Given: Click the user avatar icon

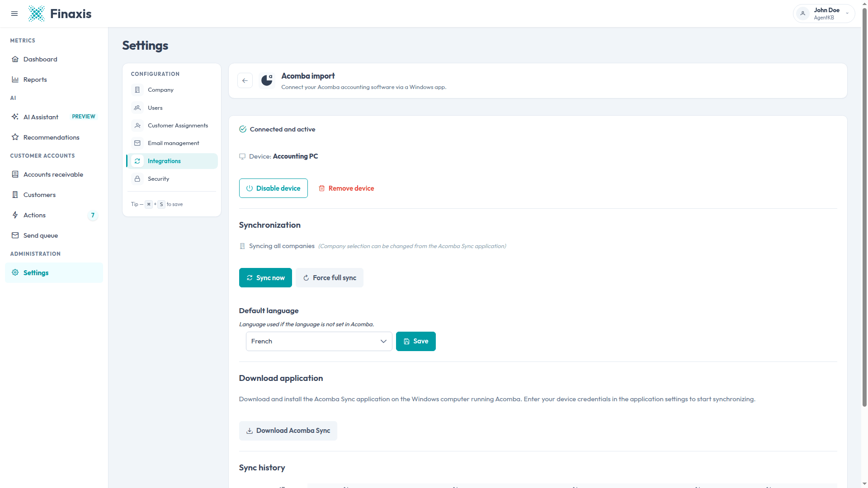Looking at the screenshot, I should point(803,14).
